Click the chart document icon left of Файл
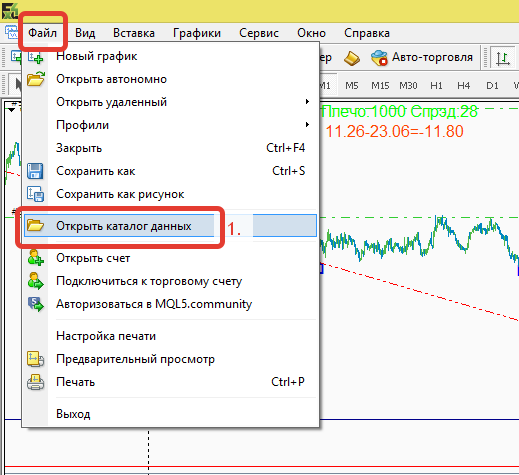The image size is (519, 475). point(11,33)
